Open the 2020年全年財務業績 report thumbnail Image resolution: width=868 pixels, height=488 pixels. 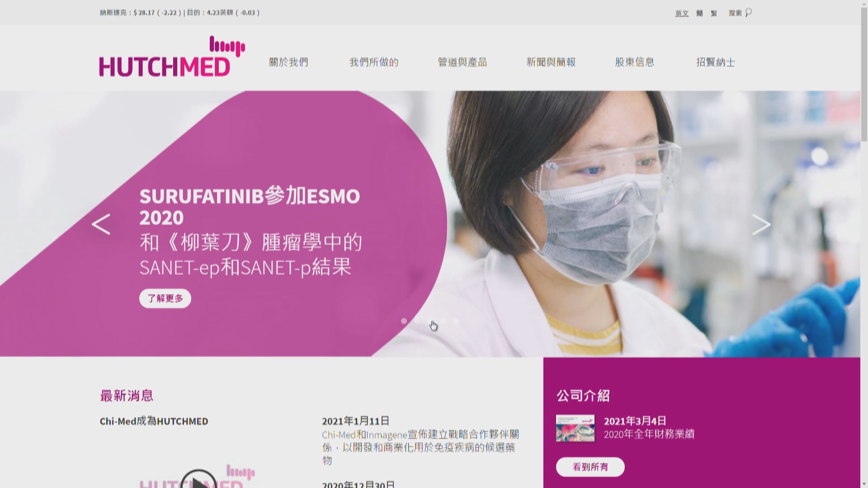(575, 428)
